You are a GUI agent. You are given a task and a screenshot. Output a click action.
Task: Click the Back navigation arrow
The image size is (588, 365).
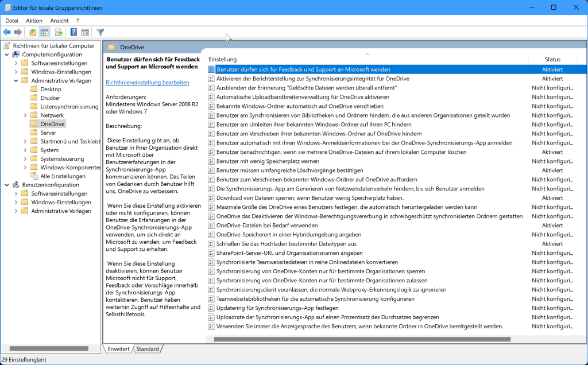tap(6, 32)
